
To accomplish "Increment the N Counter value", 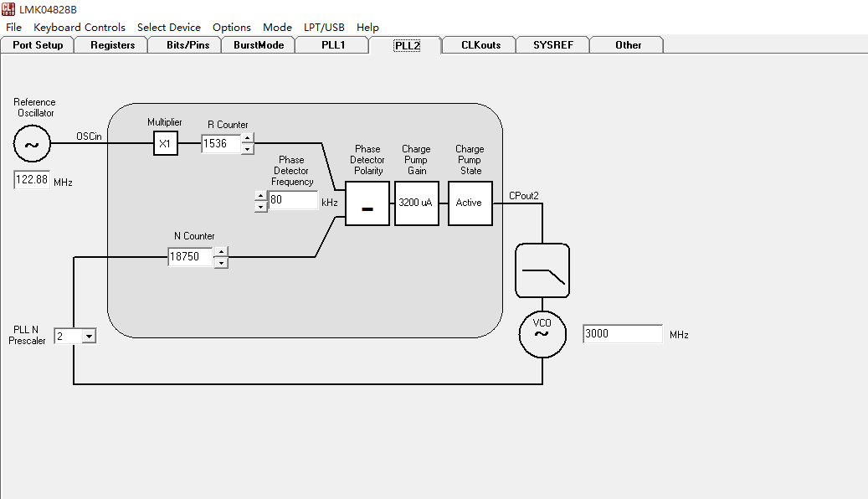I will (221, 251).
